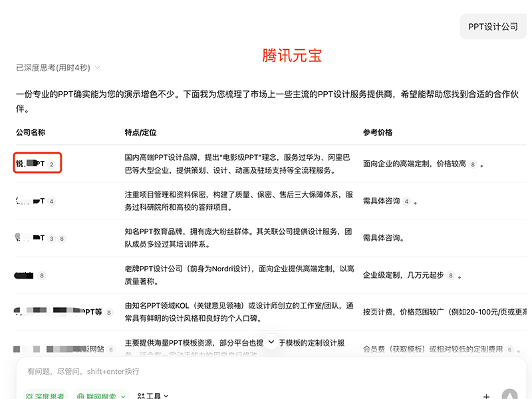532x399 pixels.
Task: Click citation badge 2 in first company row
Action: 51,164
